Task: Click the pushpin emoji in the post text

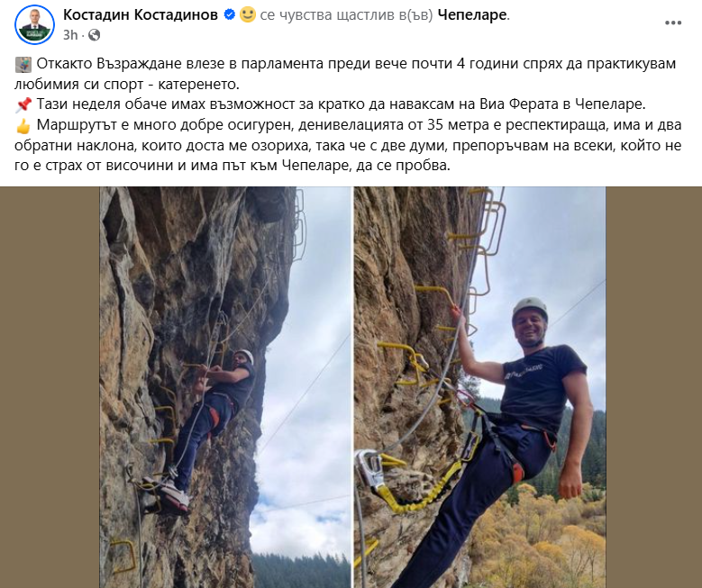Action: pyautogui.click(x=23, y=104)
